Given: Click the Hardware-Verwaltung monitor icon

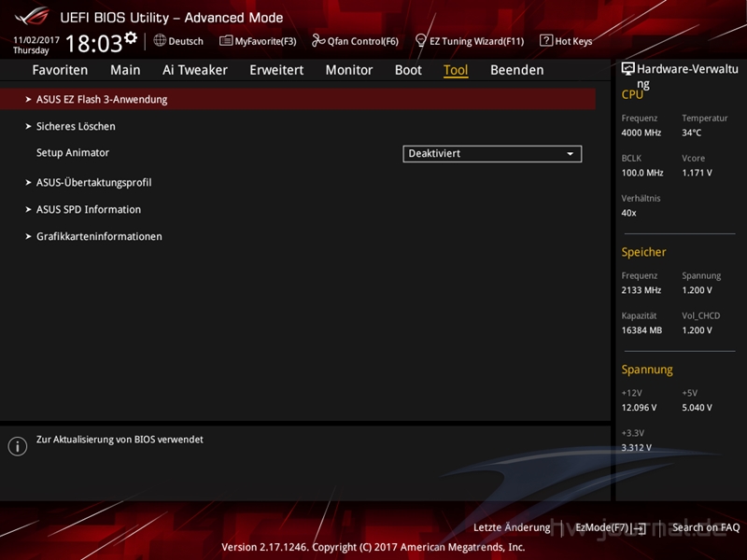Looking at the screenshot, I should [x=627, y=68].
